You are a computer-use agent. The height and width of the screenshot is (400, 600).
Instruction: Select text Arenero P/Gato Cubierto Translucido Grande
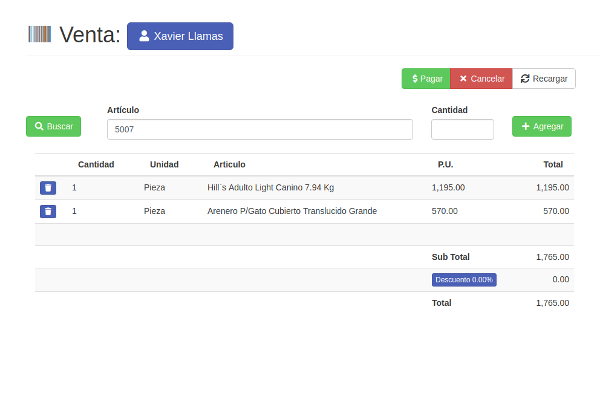292,211
